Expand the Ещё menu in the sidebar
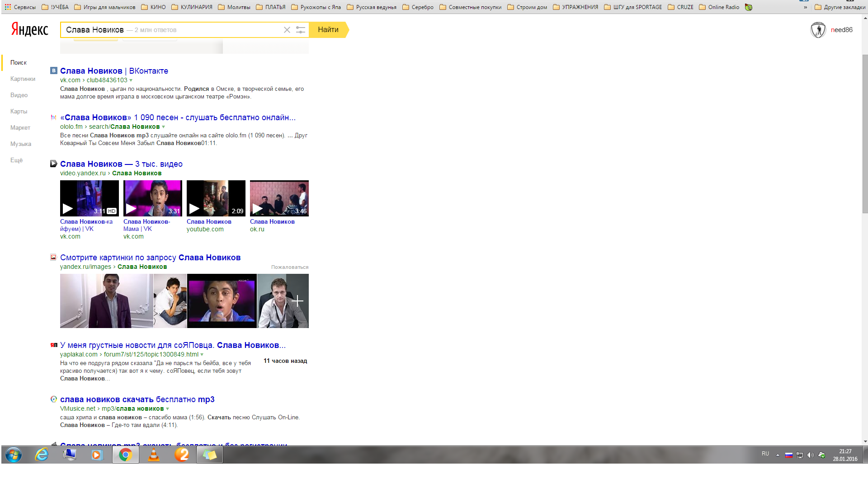 [x=17, y=160]
